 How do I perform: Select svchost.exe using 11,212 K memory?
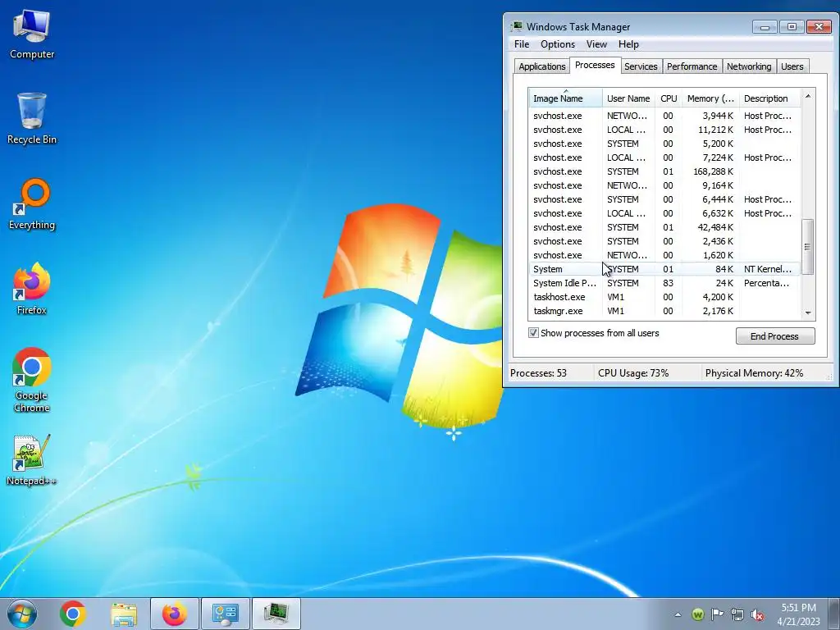pyautogui.click(x=664, y=130)
